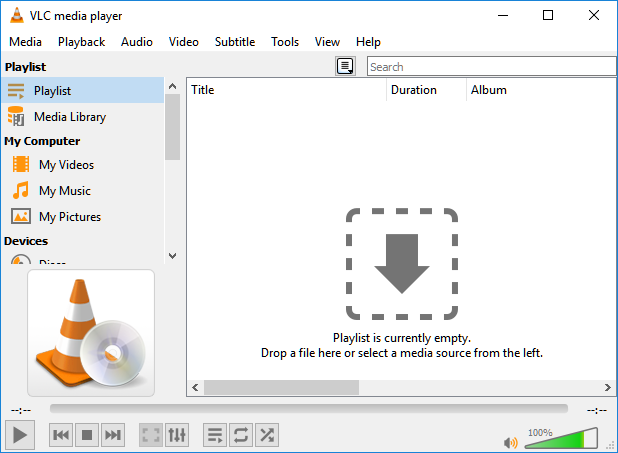Start playback with the Play button
Image resolution: width=618 pixels, height=453 pixels.
[x=20, y=435]
